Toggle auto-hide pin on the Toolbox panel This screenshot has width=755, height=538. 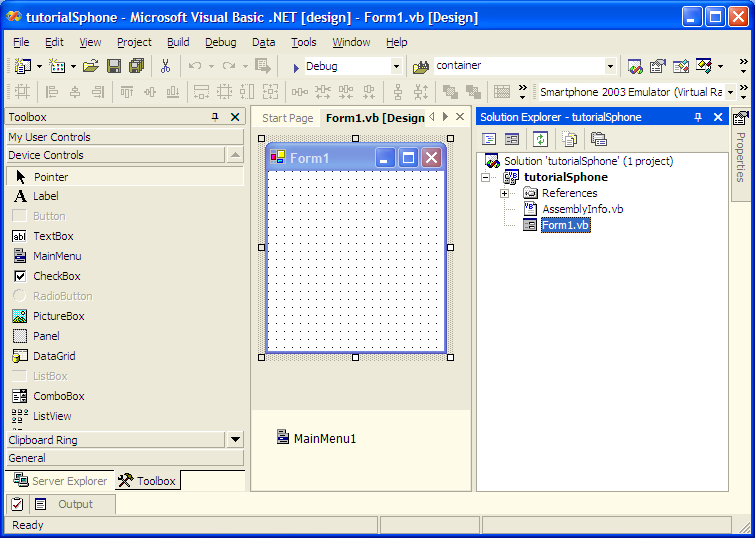click(x=215, y=117)
